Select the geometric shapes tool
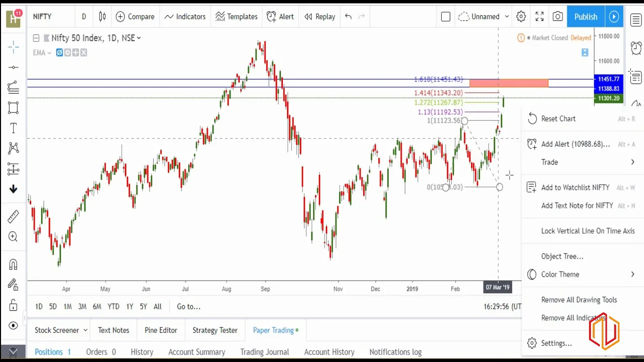This screenshot has height=362, width=644. tap(14, 108)
